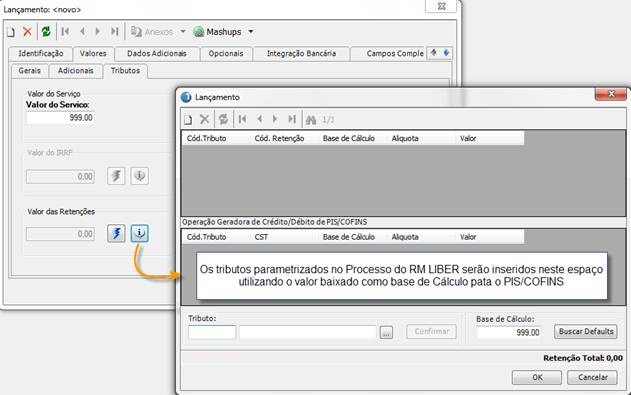Close the Lançamento dialog with red X
This screenshot has width=631, height=395.
(610, 94)
